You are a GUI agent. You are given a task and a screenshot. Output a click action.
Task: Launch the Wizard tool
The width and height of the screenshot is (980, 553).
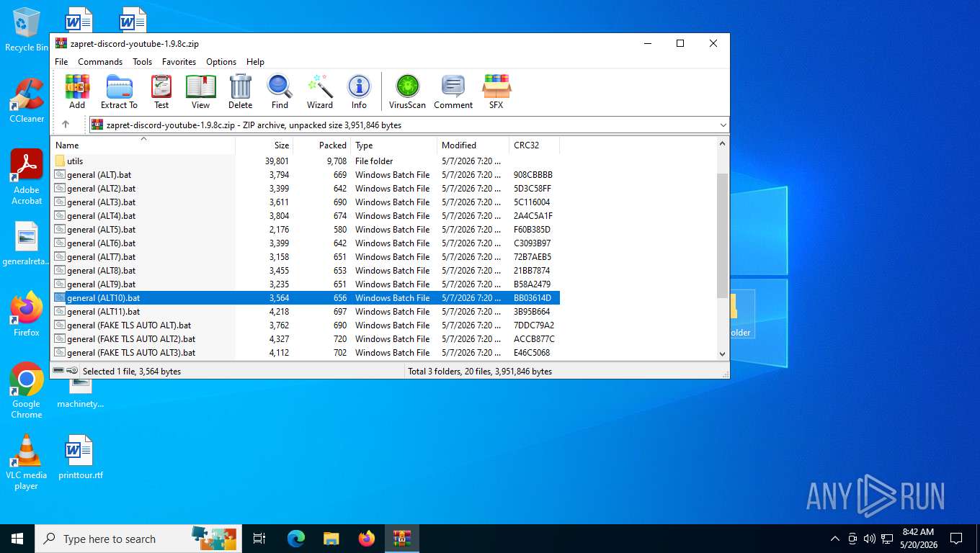point(319,91)
